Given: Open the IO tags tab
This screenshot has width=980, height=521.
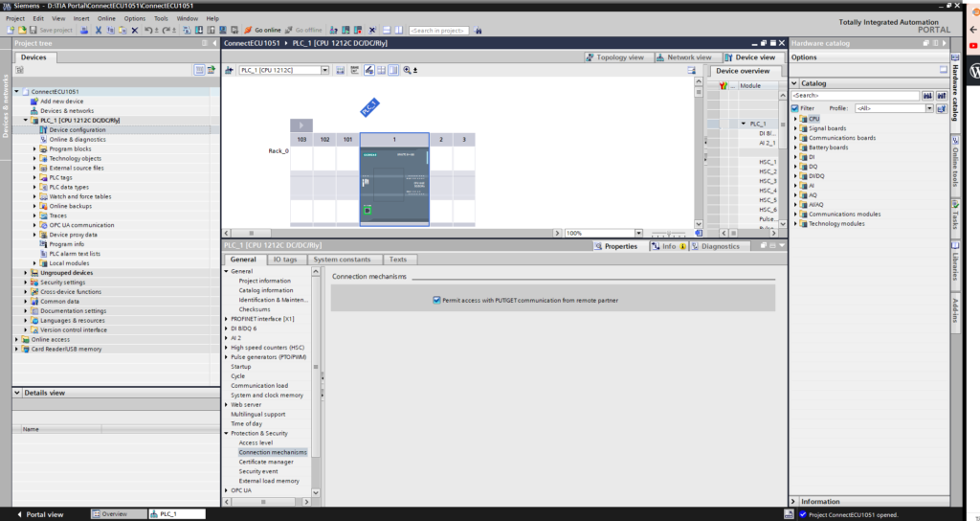Looking at the screenshot, I should [285, 259].
